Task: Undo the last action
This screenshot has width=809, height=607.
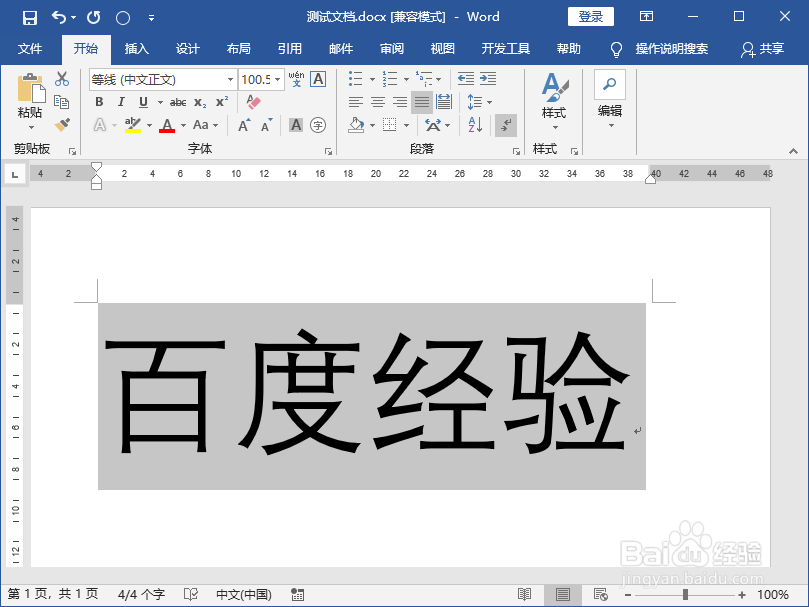Action: [x=59, y=18]
